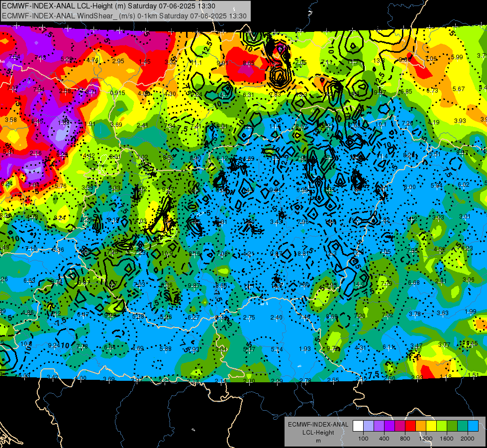Click the map value 6.02
This screenshot has height=448, width=487.
click(x=464, y=185)
